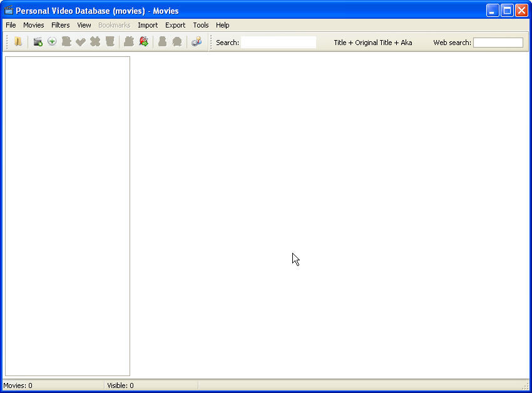Click the edit movie record icon
Viewport: 532px width, 393px height.
[x=66, y=42]
